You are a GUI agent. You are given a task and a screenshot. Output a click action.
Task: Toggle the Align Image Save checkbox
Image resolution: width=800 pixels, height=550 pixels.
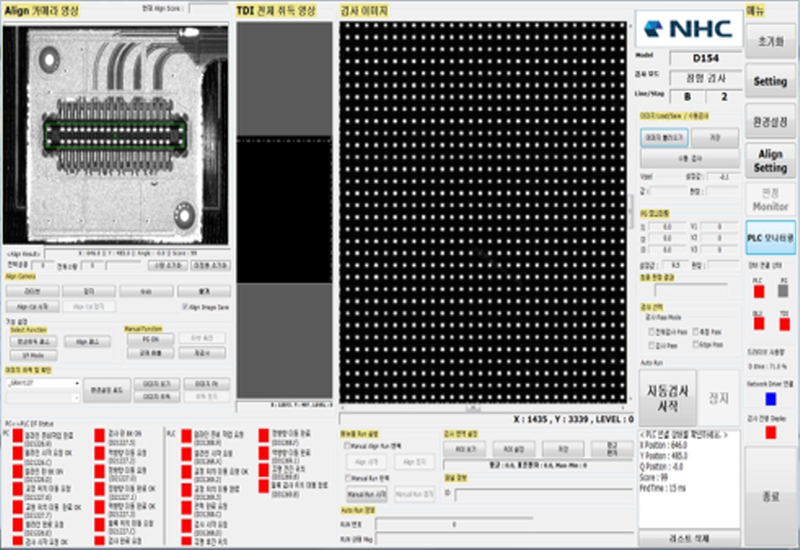(184, 307)
